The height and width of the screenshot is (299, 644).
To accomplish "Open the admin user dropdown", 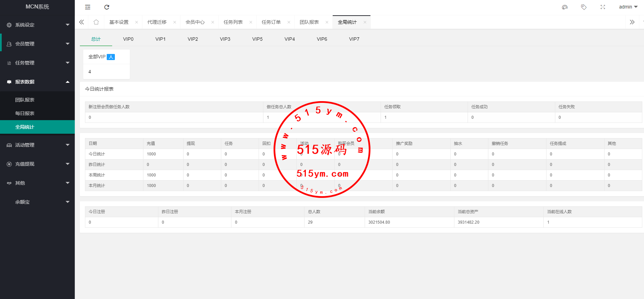I will coord(628,7).
